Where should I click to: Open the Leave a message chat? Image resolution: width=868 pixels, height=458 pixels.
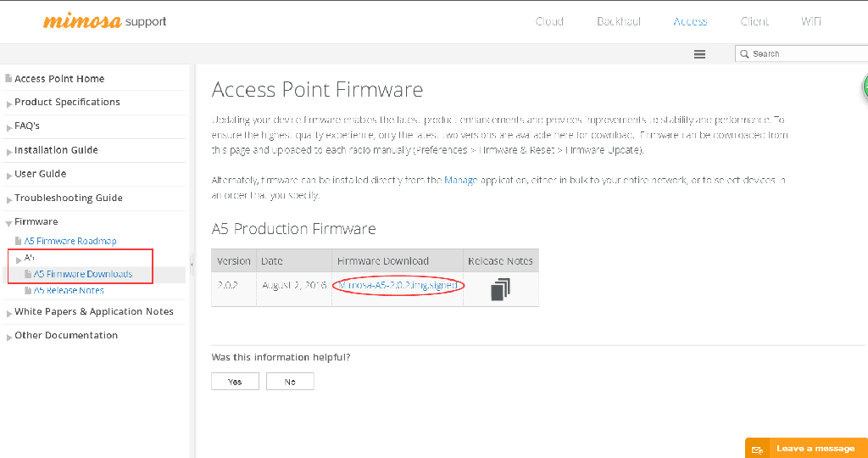click(x=807, y=449)
